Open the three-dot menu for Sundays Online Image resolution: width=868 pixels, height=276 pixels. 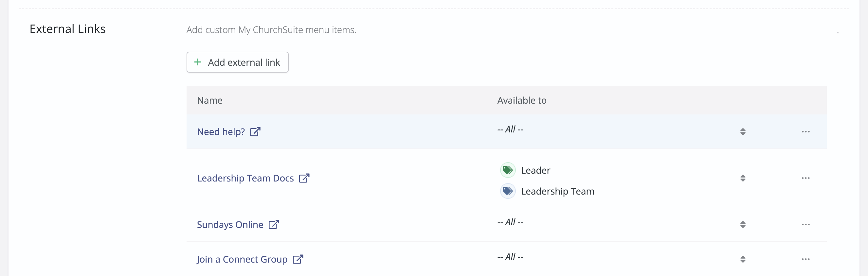point(806,225)
